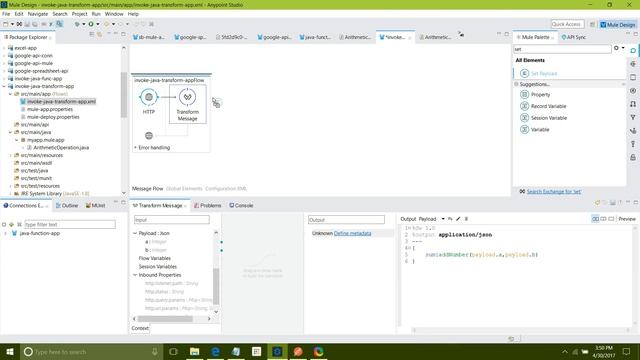Viewport: 640px width, 360px height.
Task: Open the File menu
Action: (x=6, y=14)
